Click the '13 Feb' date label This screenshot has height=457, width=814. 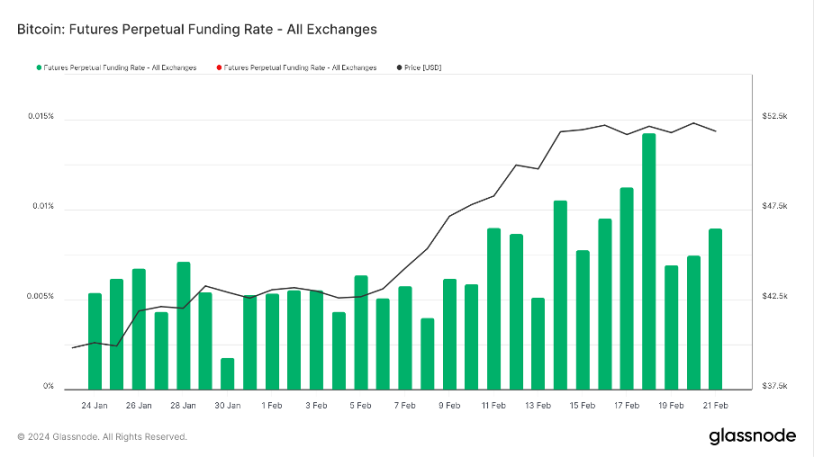point(538,406)
